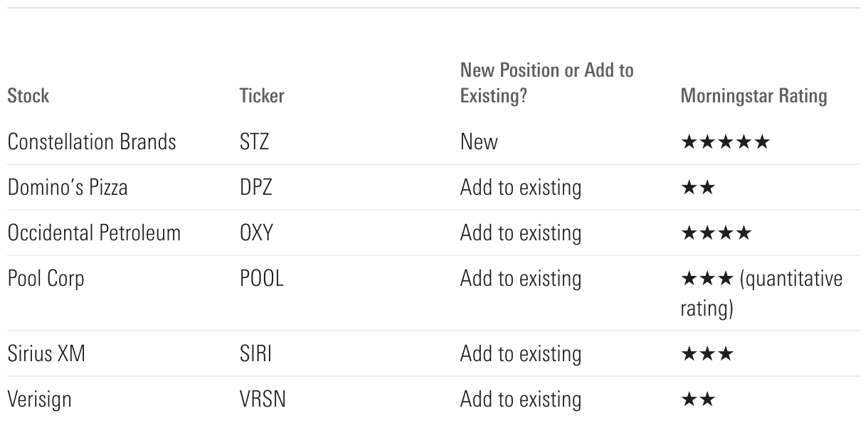Click the two-star rating in Domino's Pizza row
The height and width of the screenshot is (428, 868).
(698, 188)
